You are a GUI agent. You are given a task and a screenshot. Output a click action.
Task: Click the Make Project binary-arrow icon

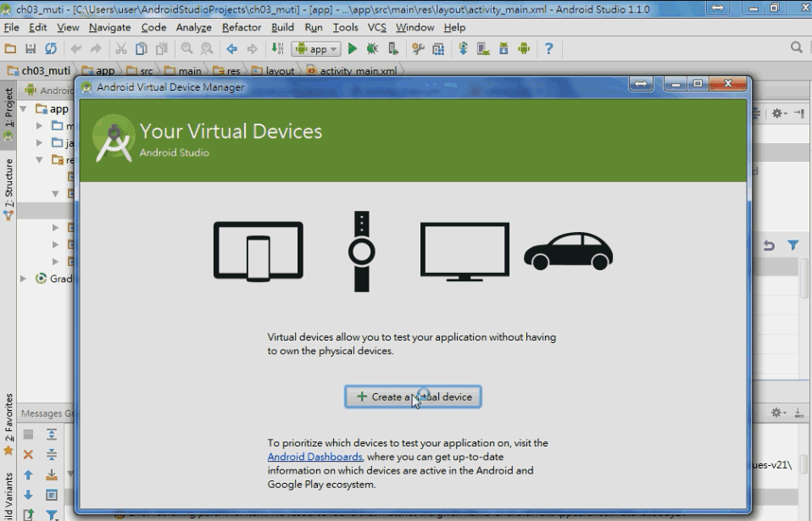(277, 48)
